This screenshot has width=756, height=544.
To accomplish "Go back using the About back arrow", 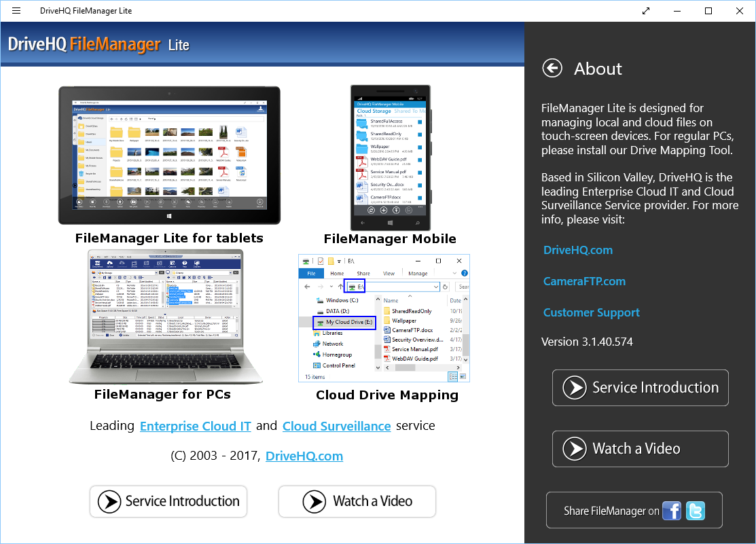I will coord(552,68).
